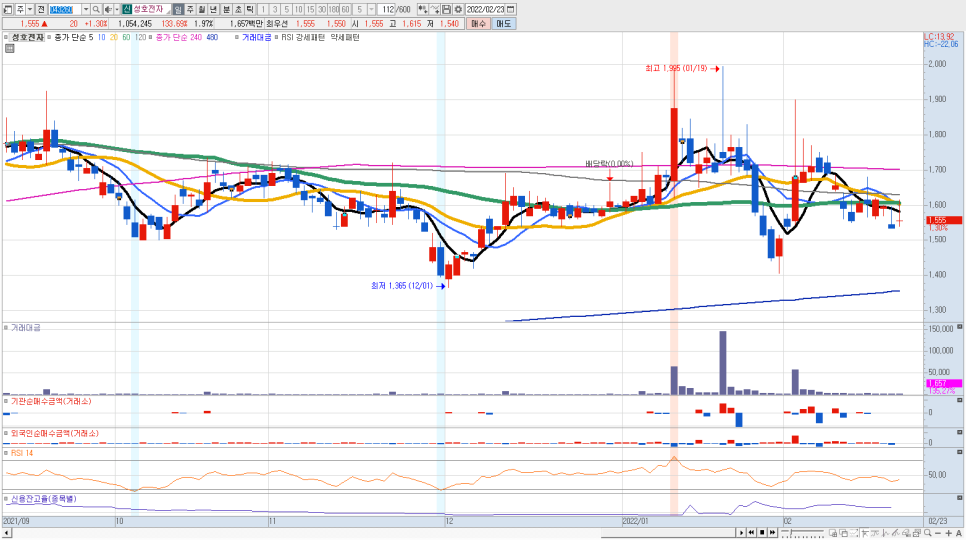
Task: Open the chart settings gear icon
Action: [458, 9]
